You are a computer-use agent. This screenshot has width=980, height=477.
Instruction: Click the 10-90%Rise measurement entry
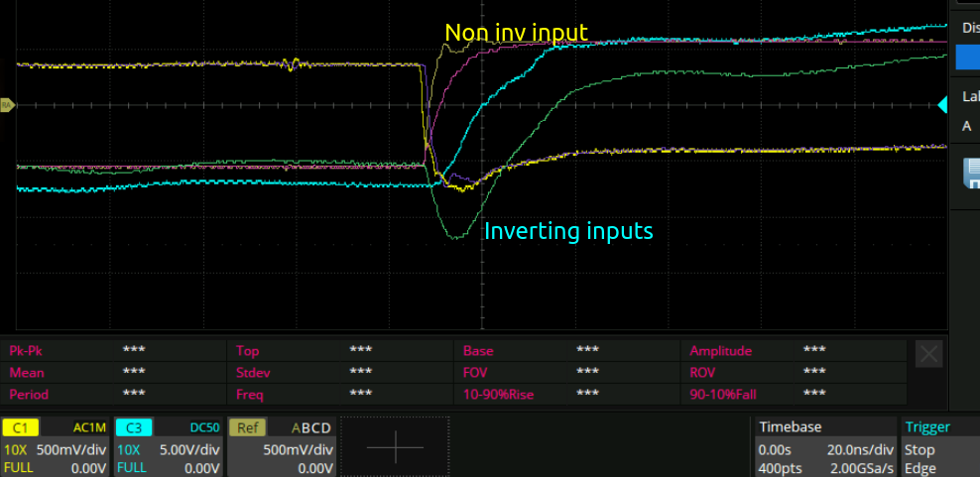click(498, 394)
